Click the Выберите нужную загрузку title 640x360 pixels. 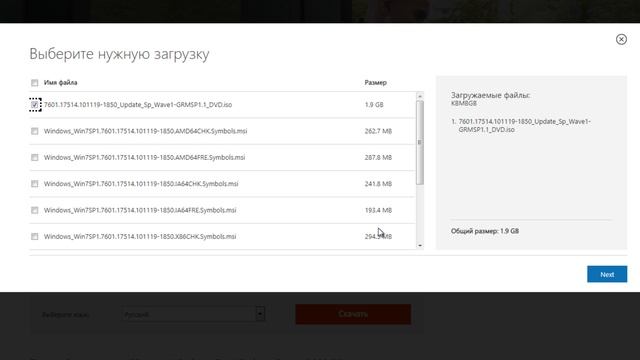[119, 54]
